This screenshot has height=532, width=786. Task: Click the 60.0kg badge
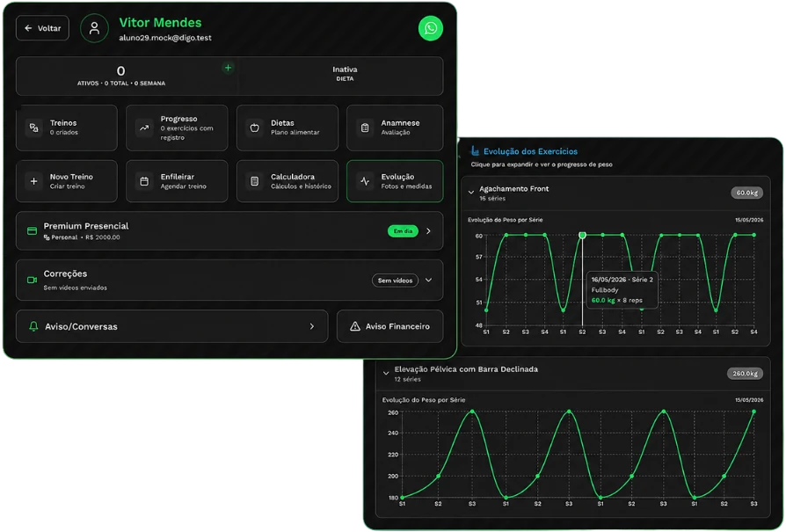coord(747,193)
